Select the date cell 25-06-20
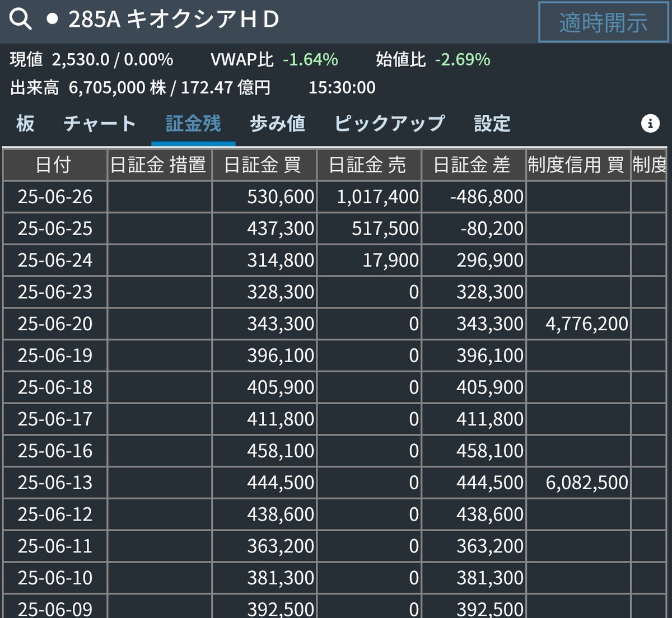The width and height of the screenshot is (672, 618). tap(55, 324)
